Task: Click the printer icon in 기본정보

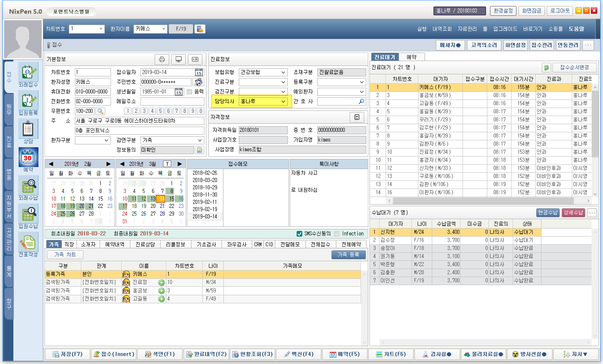Action: (x=162, y=59)
